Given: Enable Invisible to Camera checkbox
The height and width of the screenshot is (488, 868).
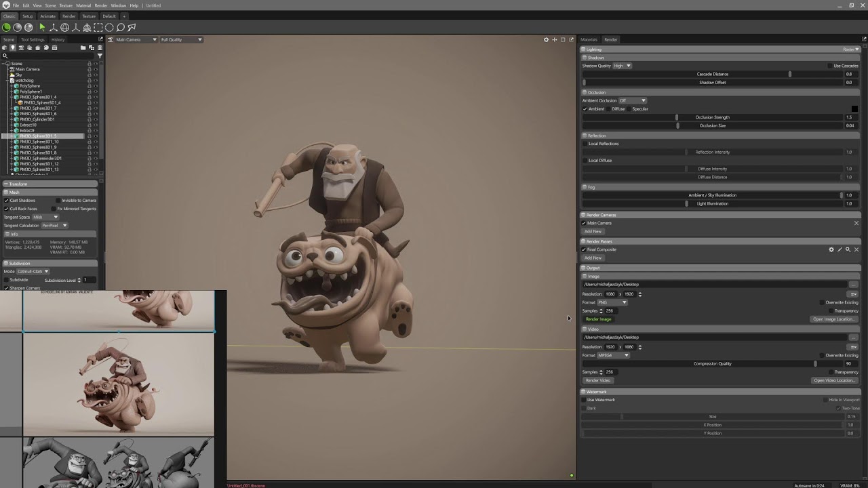Looking at the screenshot, I should pyautogui.click(x=58, y=201).
